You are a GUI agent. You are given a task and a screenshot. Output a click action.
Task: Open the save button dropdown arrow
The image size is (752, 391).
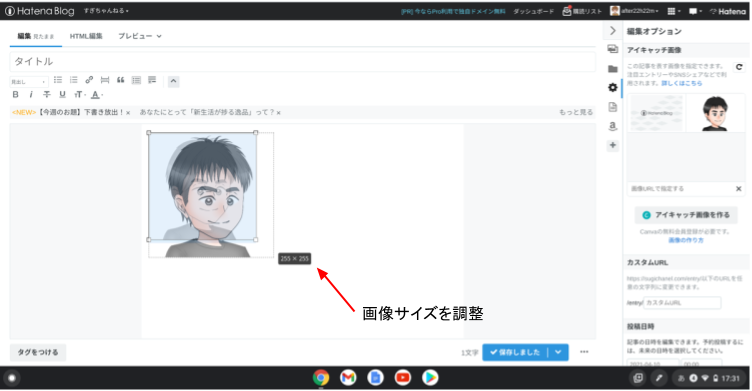pos(558,352)
